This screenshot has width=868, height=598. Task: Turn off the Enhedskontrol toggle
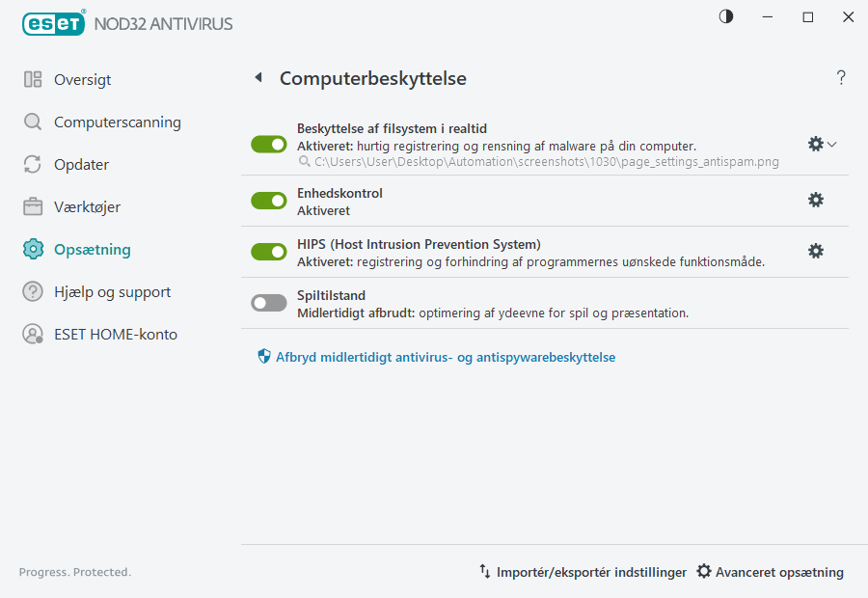(268, 200)
